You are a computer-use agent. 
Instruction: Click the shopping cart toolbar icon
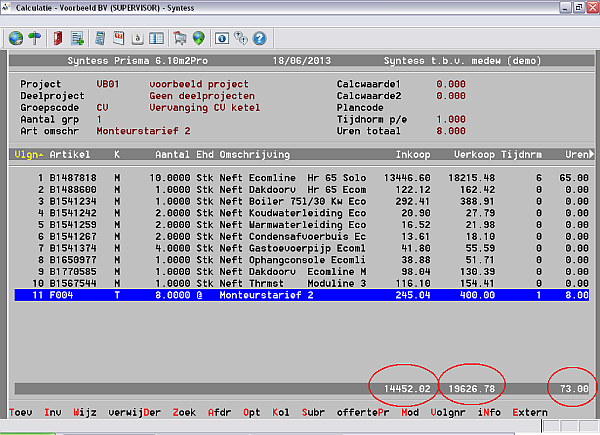180,39
